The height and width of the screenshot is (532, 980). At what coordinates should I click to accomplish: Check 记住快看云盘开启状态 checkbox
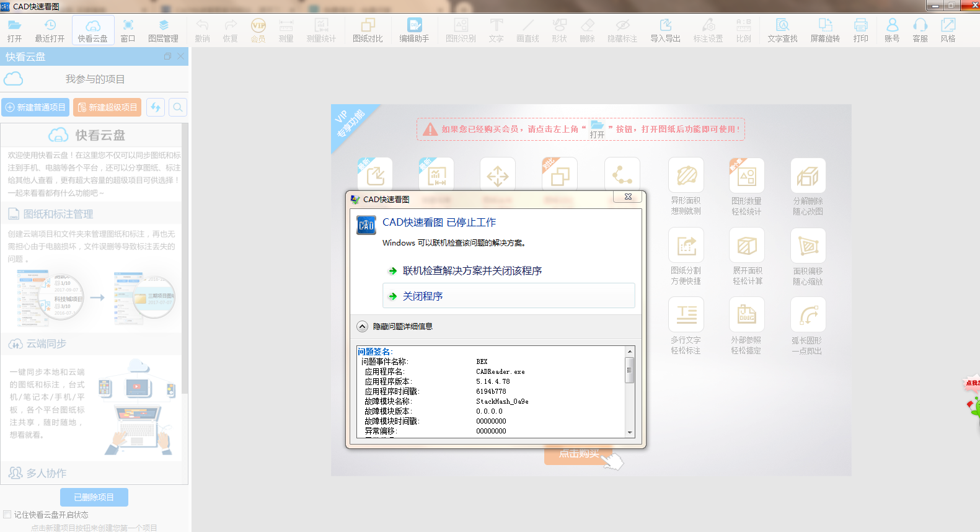point(7,515)
